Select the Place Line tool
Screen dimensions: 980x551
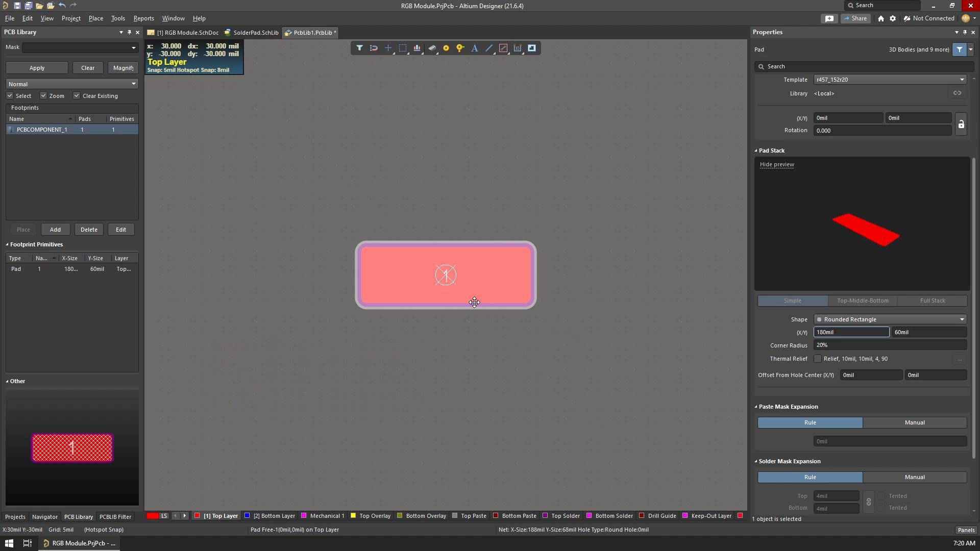click(x=488, y=48)
